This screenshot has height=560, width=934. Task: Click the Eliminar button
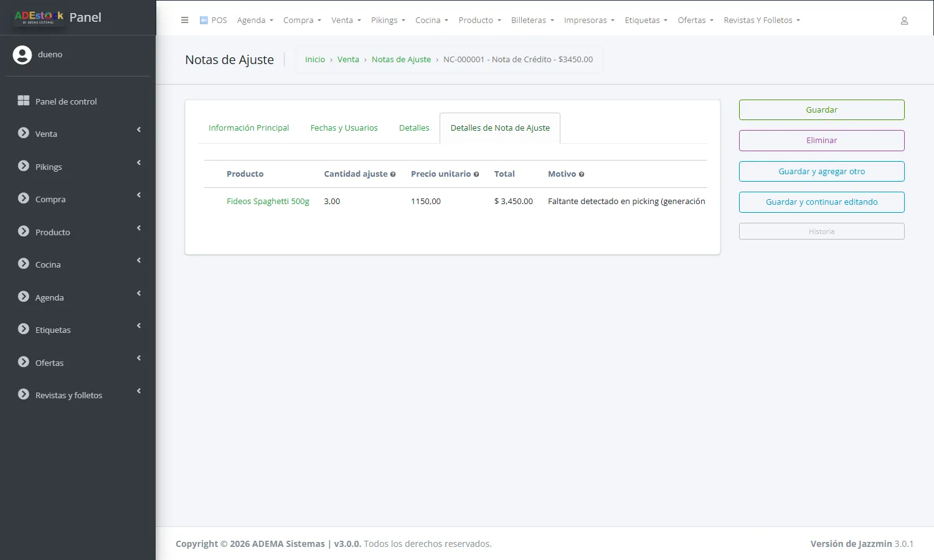[821, 141]
